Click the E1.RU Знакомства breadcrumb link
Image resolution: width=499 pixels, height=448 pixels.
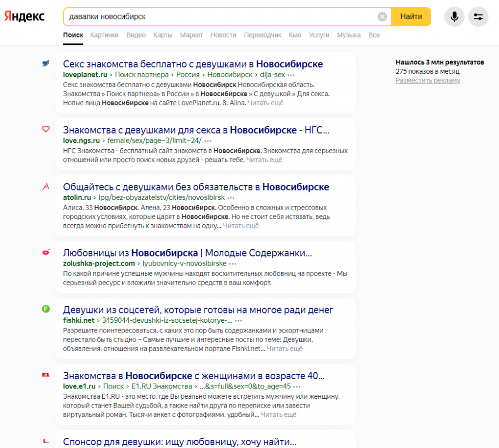pos(162,387)
